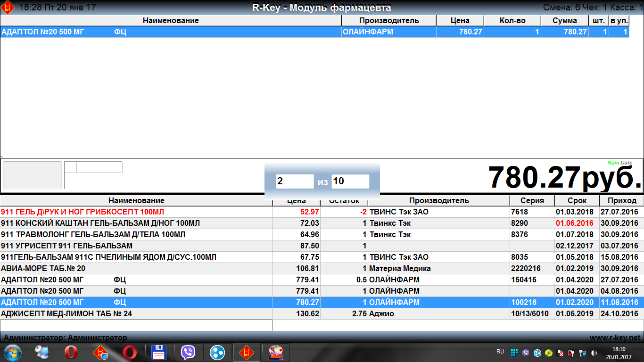Sort by the Производитель column header

pos(438,200)
